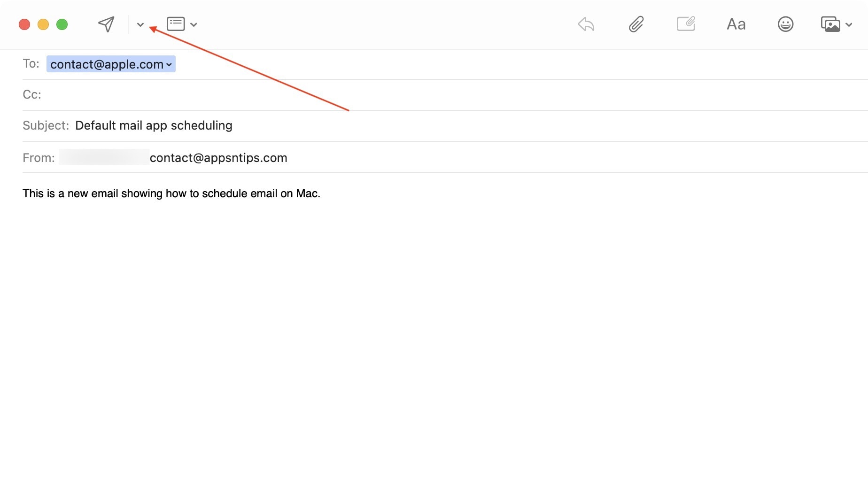The height and width of the screenshot is (494, 868).
Task: Open the chevron on contact@apple.com recipient
Action: pos(169,65)
